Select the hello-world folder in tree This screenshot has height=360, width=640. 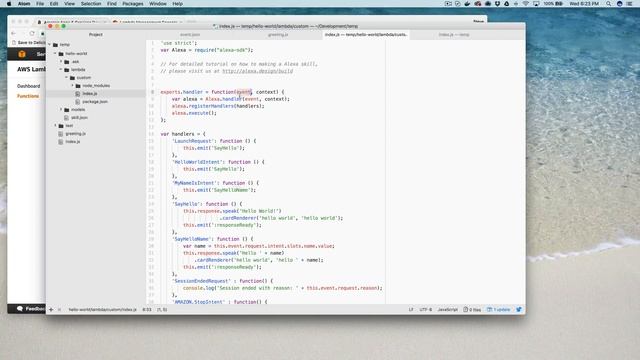[x=76, y=53]
